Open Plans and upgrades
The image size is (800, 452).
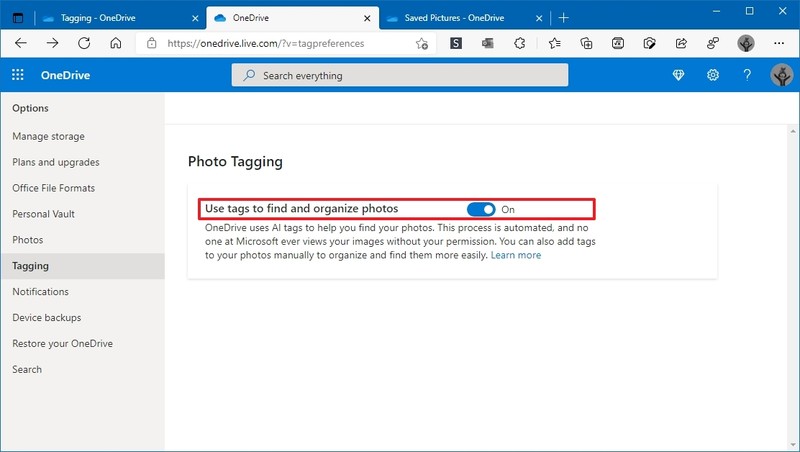pyautogui.click(x=56, y=162)
